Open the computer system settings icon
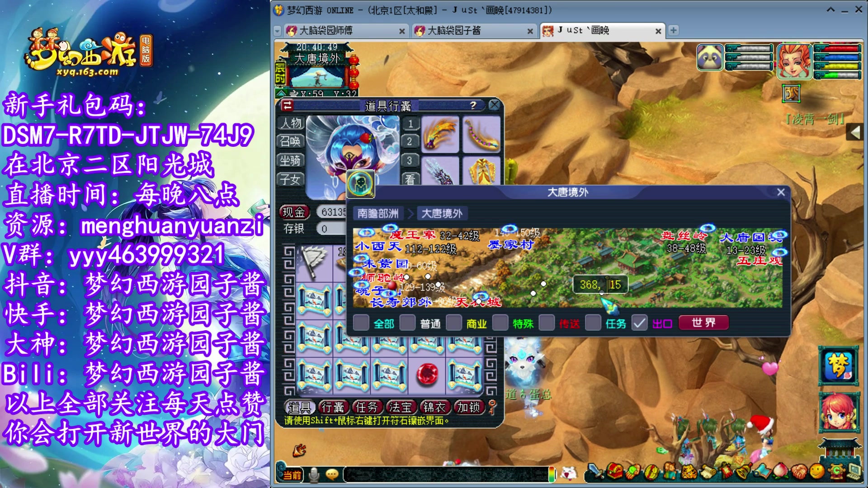Viewport: 868px width, 488px height. [854, 472]
